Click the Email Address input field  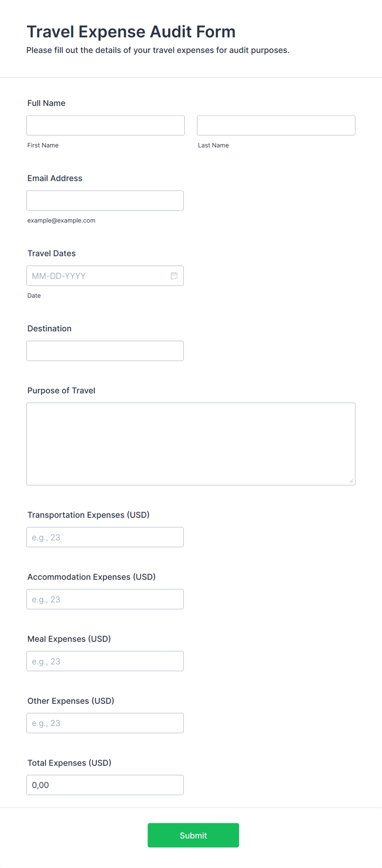105,200
